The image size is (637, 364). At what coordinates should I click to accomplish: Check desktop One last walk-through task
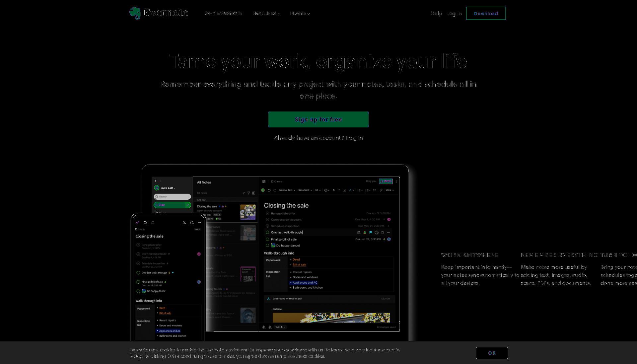coord(267,232)
